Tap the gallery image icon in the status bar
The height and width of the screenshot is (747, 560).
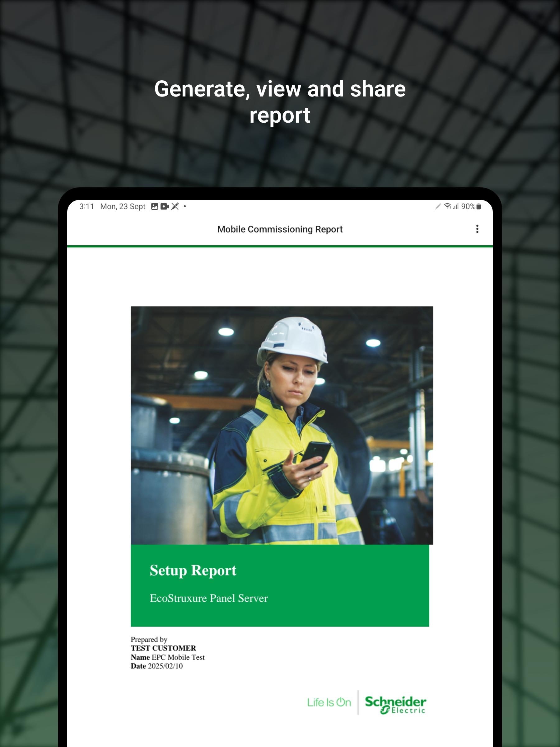(155, 206)
